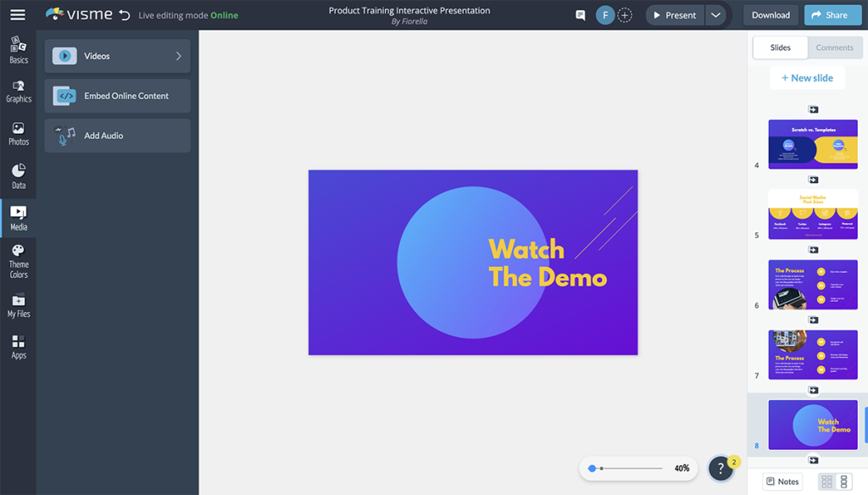Open the Theme Colors panel

[18, 259]
